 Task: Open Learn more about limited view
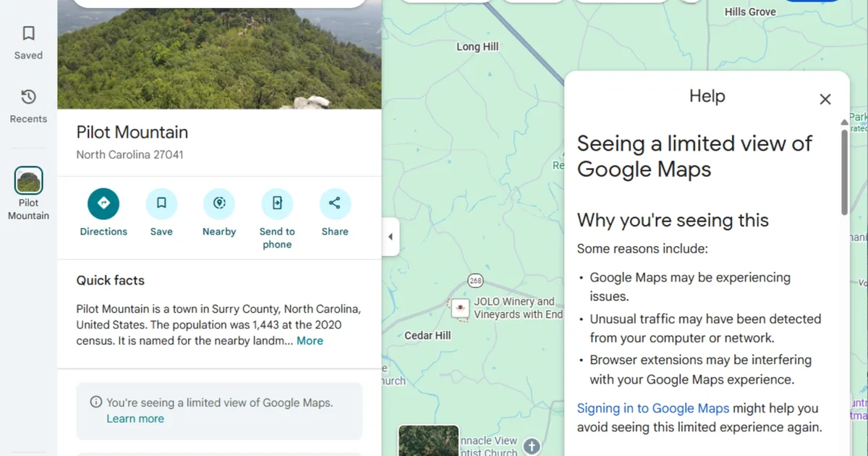click(135, 418)
